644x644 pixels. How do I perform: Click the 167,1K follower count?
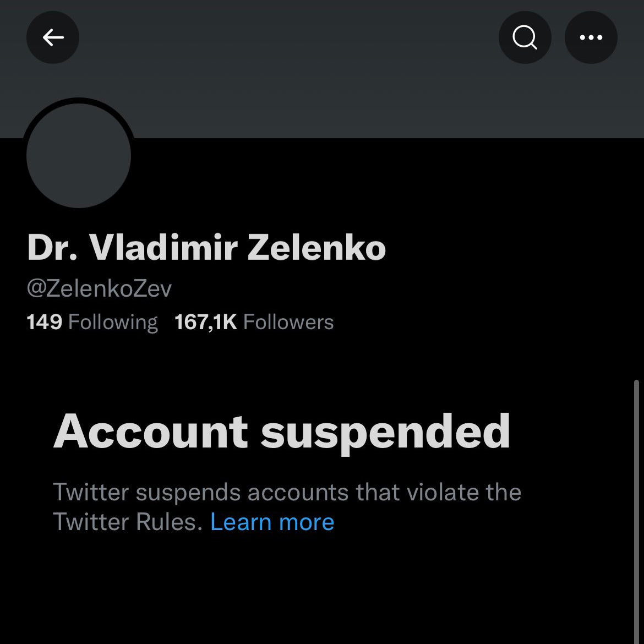point(205,322)
